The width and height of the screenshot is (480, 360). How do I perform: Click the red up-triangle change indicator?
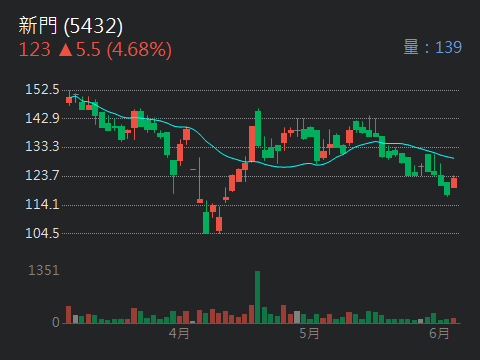pyautogui.click(x=66, y=50)
